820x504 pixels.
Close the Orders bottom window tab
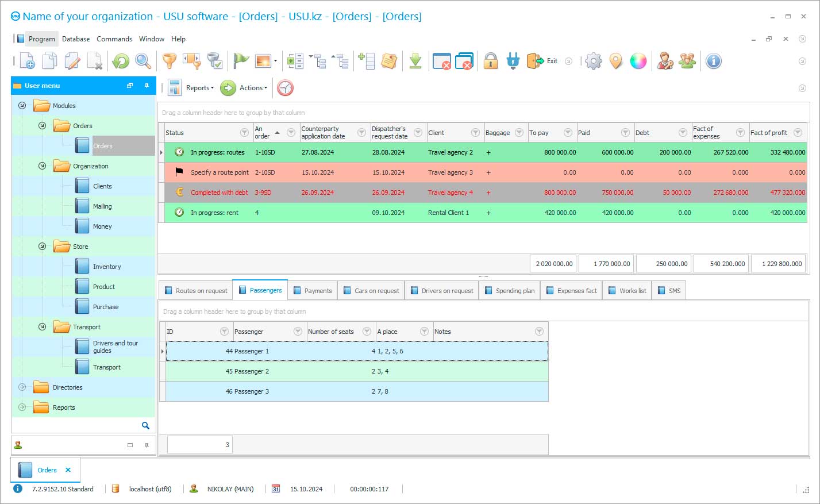[x=68, y=470]
